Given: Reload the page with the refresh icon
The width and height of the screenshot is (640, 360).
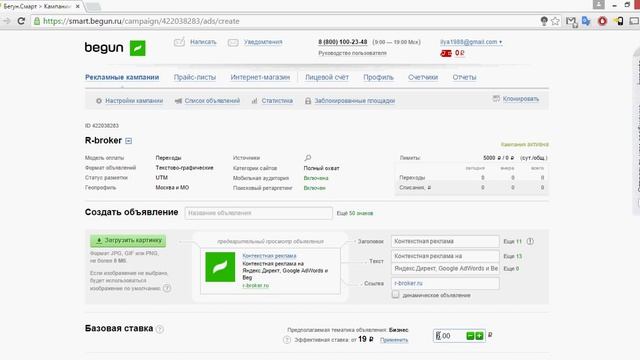Looking at the screenshot, I should pyautogui.click(x=21, y=21).
